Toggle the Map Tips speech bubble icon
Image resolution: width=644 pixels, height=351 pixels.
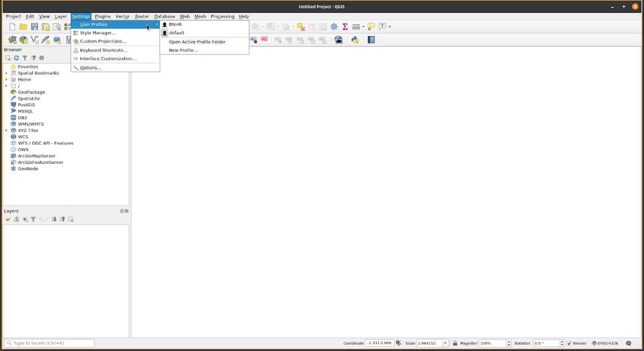point(371,27)
